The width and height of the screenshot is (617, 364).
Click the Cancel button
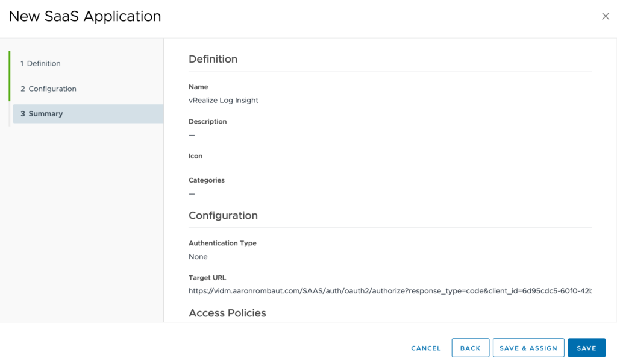point(426,348)
